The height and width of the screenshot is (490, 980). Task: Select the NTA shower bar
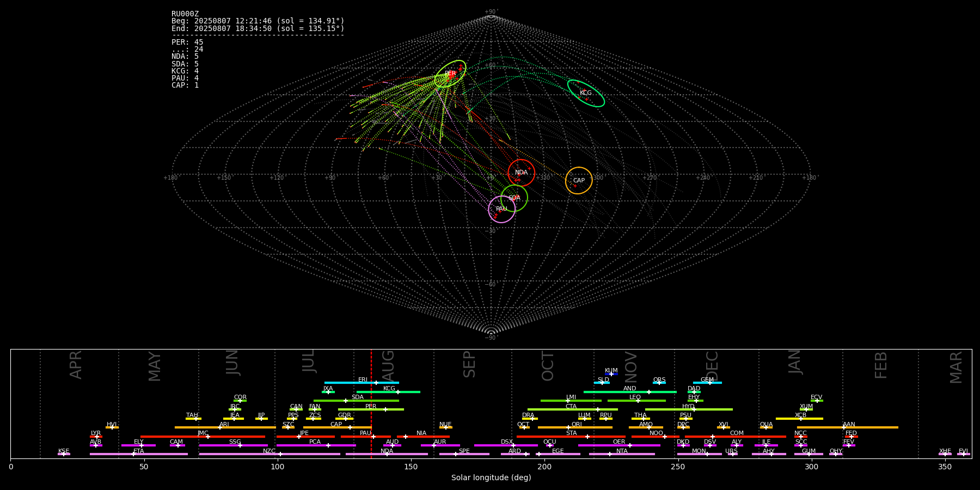pyautogui.click(x=622, y=454)
